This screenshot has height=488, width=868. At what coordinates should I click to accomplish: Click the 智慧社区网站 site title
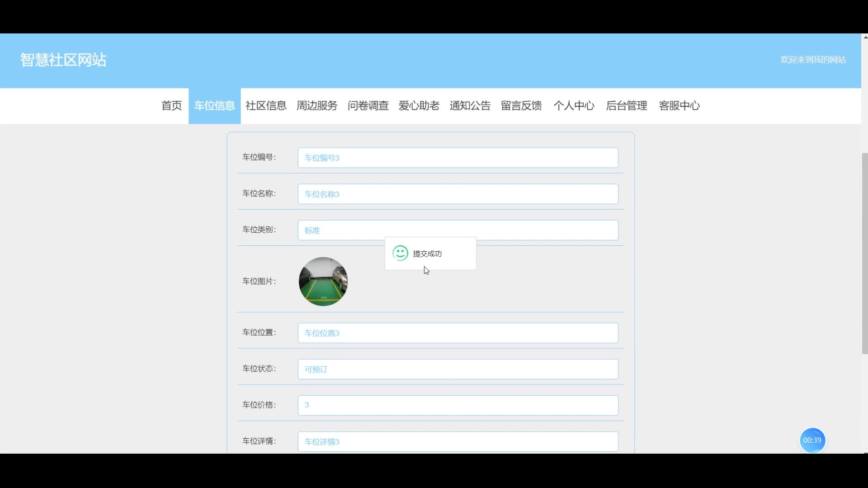tap(63, 60)
